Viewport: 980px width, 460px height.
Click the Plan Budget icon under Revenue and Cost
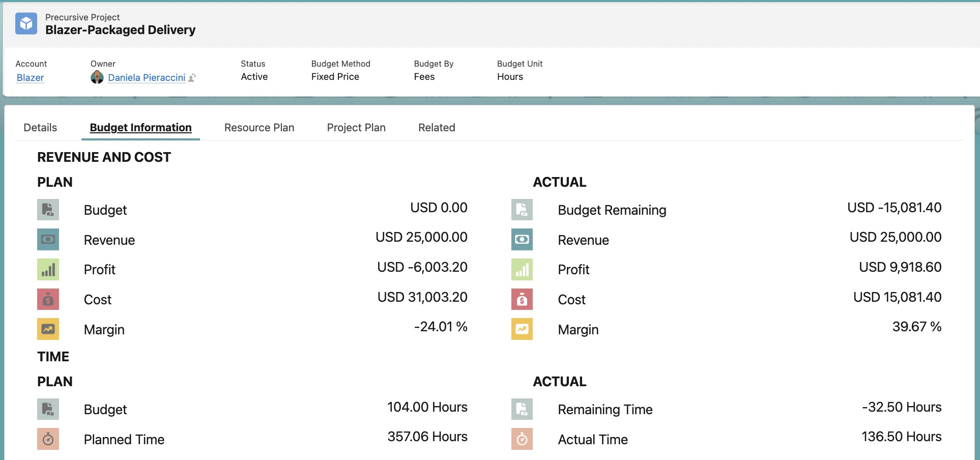pos(48,210)
